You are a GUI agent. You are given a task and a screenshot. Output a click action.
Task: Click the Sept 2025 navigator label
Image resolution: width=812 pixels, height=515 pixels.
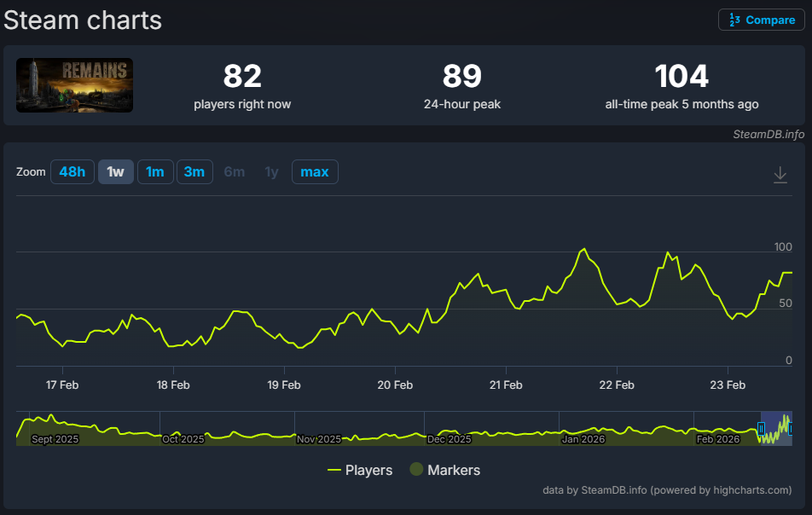pos(55,439)
